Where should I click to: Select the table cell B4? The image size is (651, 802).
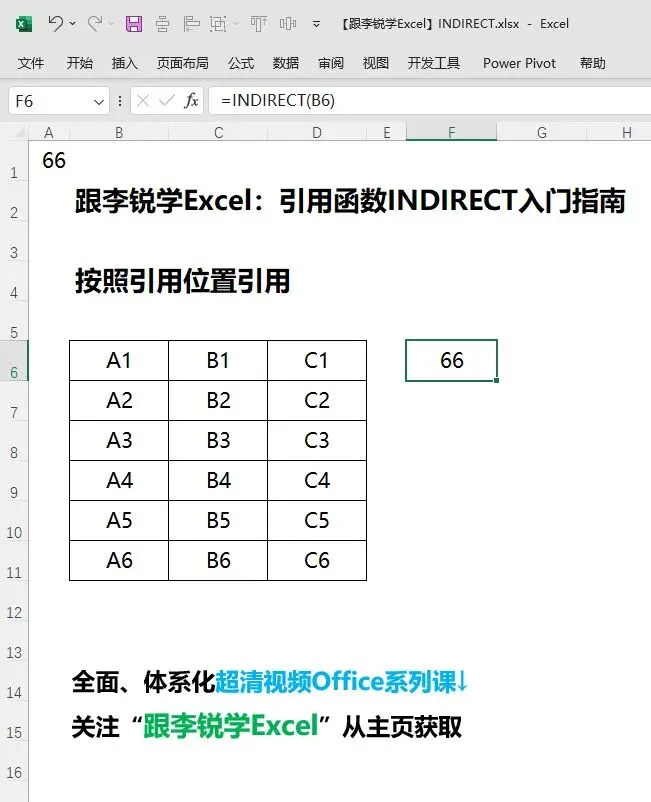pos(218,480)
